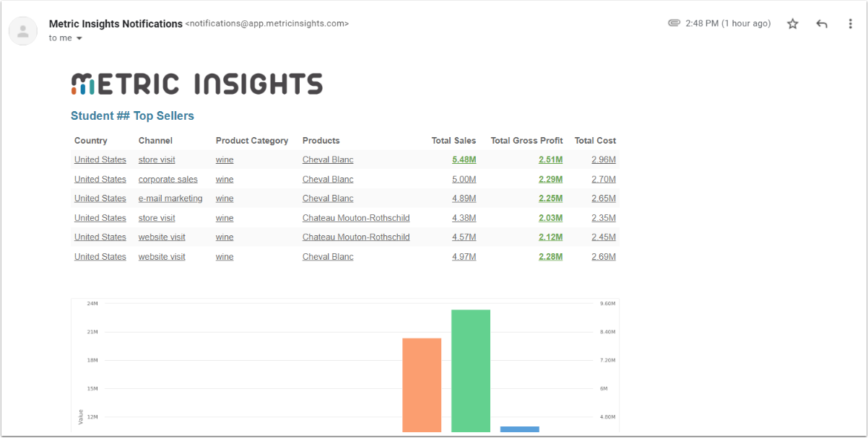Click the 2.35M Total Cost value
Image resolution: width=868 pixels, height=438 pixels.
click(x=604, y=218)
